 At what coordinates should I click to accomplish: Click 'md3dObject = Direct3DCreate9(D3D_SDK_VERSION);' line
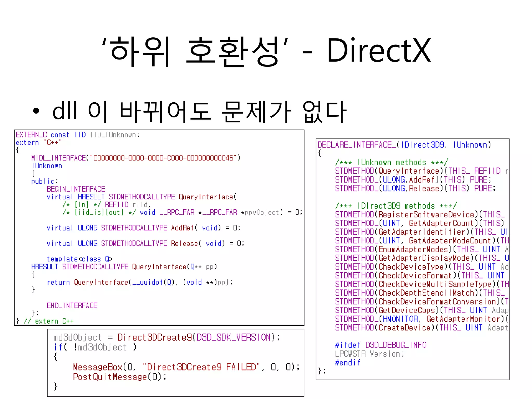point(167,337)
